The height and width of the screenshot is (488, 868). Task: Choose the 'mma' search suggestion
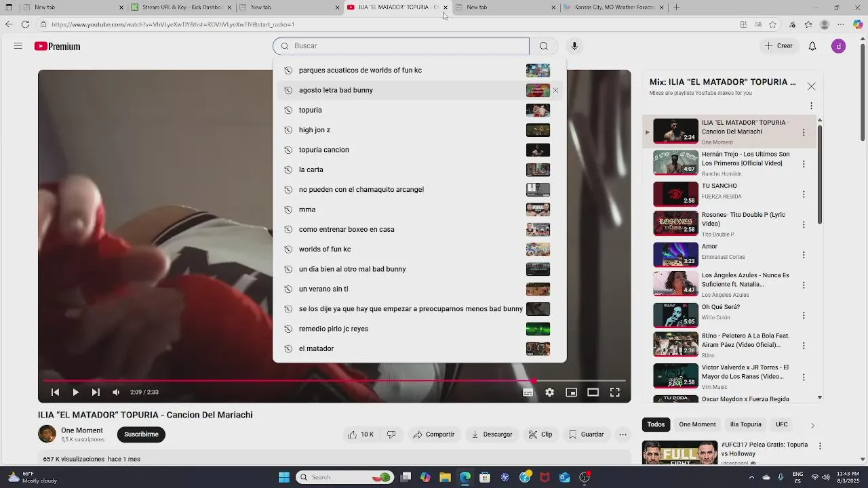(x=419, y=209)
